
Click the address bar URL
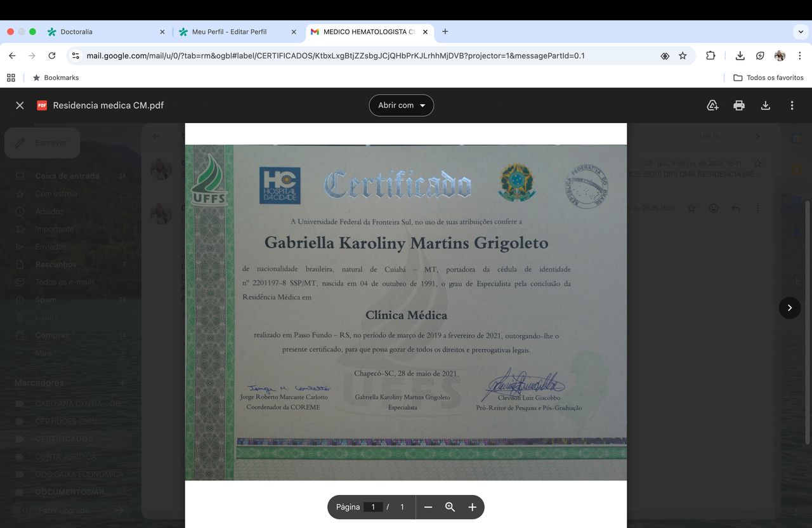[336, 56]
